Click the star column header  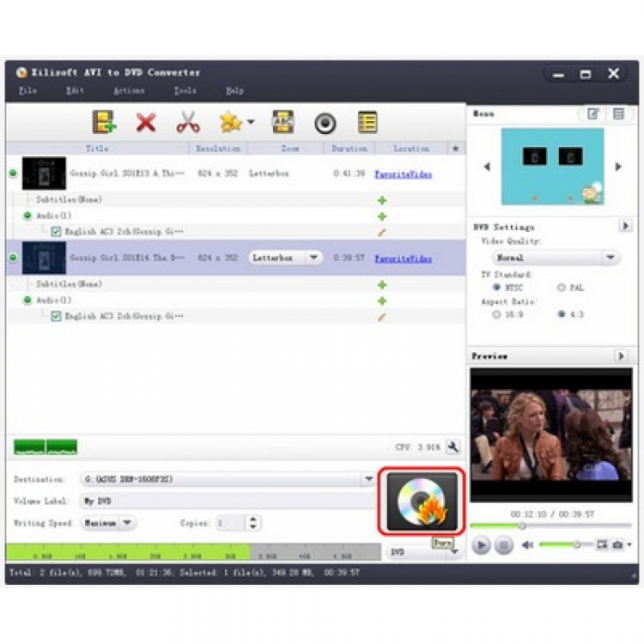[x=455, y=149]
